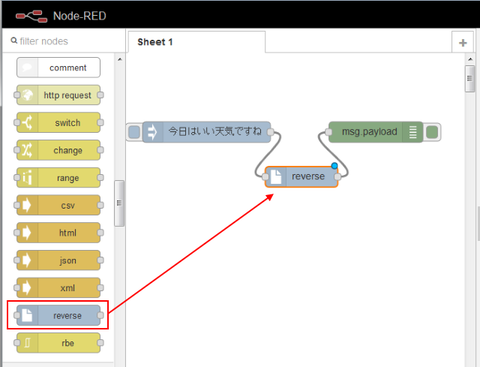Click the debug list icon on msg.payload
The width and height of the screenshot is (480, 367).
tap(413, 132)
